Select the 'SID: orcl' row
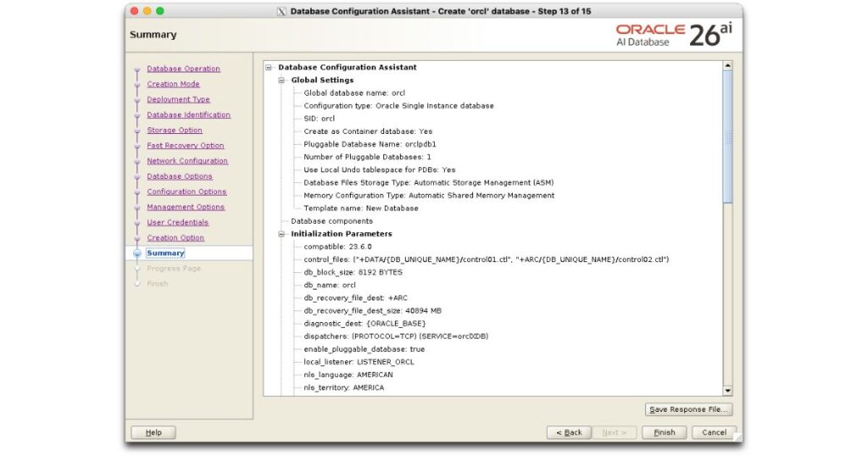The width and height of the screenshot is (868, 456). click(x=319, y=119)
